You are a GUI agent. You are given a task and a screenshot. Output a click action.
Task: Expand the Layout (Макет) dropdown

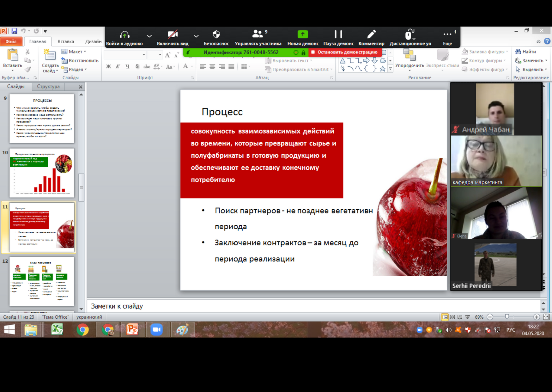(75, 52)
